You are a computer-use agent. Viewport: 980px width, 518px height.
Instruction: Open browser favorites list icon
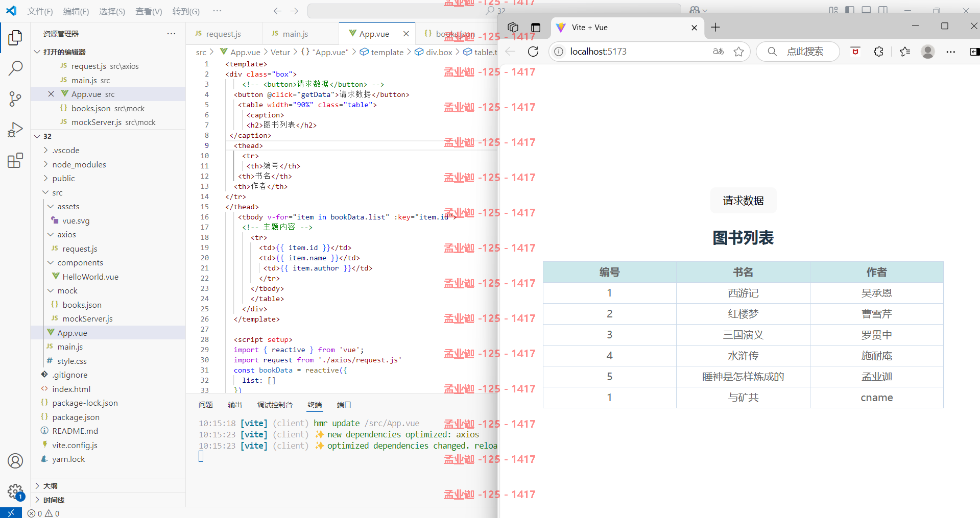905,52
